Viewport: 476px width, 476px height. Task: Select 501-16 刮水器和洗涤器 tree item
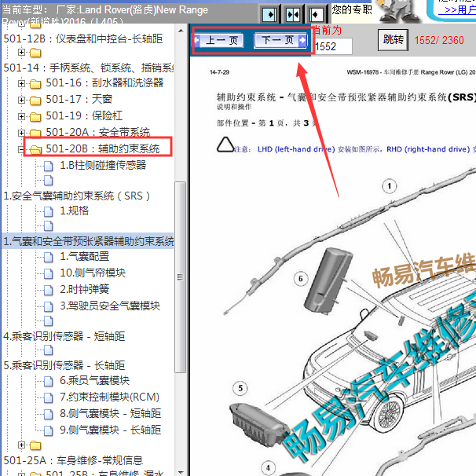tap(104, 82)
